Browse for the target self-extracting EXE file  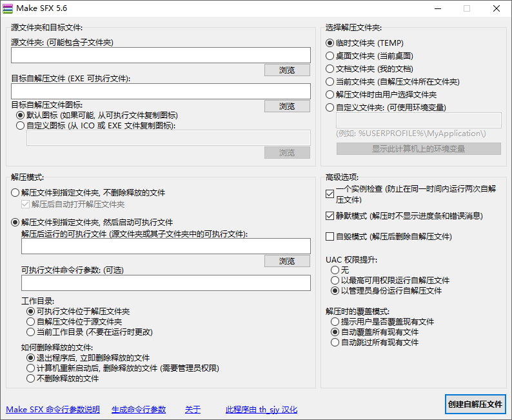click(x=287, y=106)
